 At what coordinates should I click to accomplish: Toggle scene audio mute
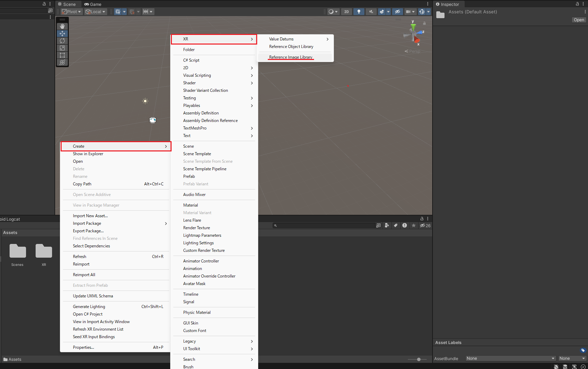coord(371,12)
